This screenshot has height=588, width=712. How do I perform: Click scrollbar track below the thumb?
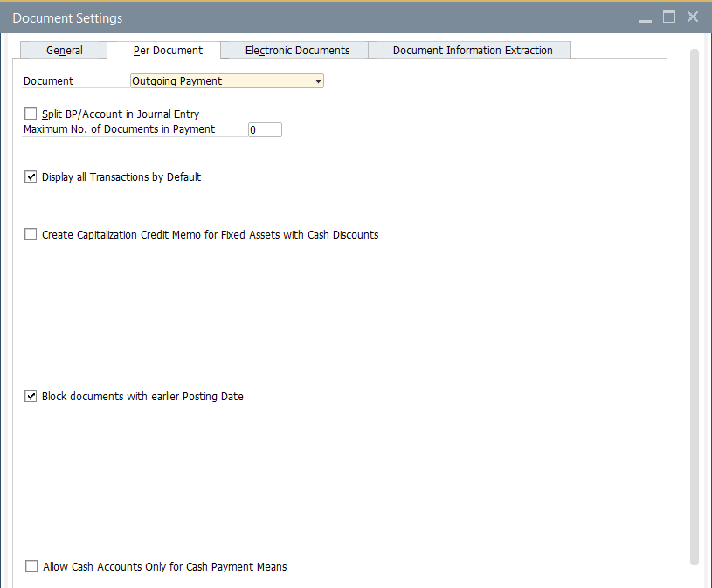pos(695,577)
